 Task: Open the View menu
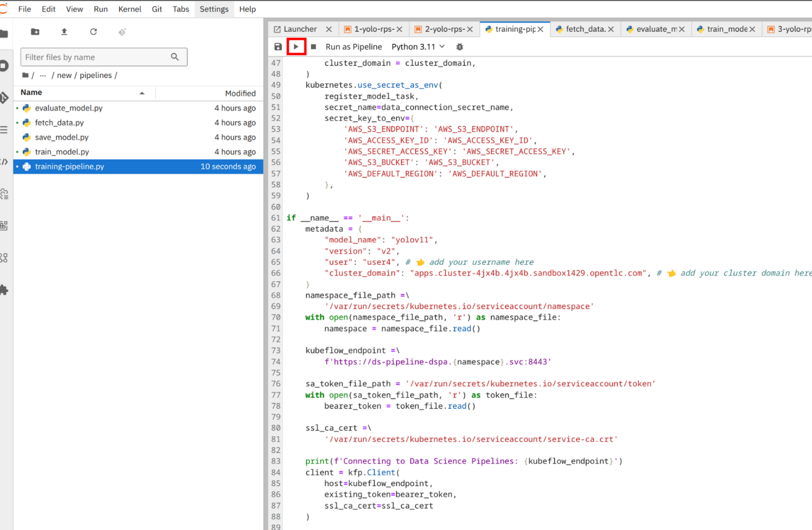[x=74, y=9]
